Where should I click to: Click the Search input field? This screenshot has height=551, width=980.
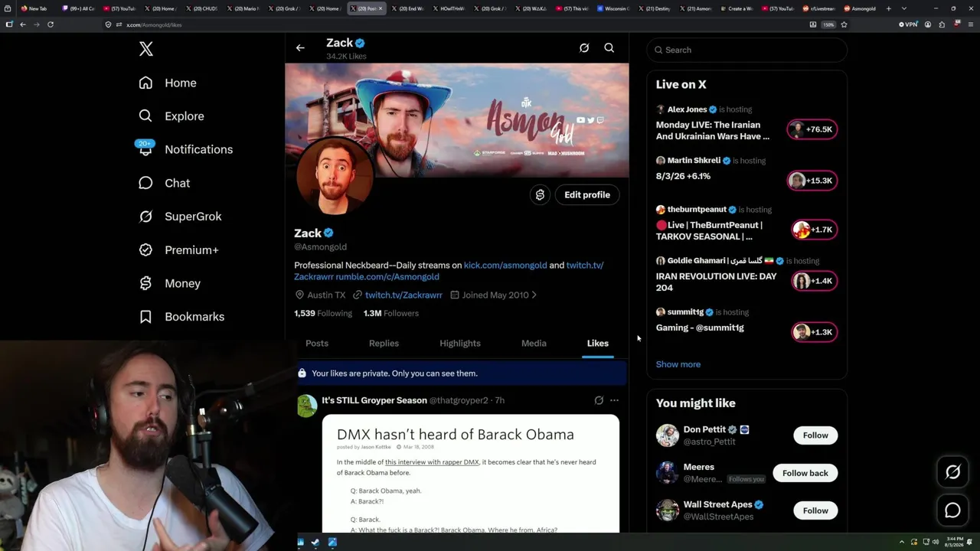point(746,50)
